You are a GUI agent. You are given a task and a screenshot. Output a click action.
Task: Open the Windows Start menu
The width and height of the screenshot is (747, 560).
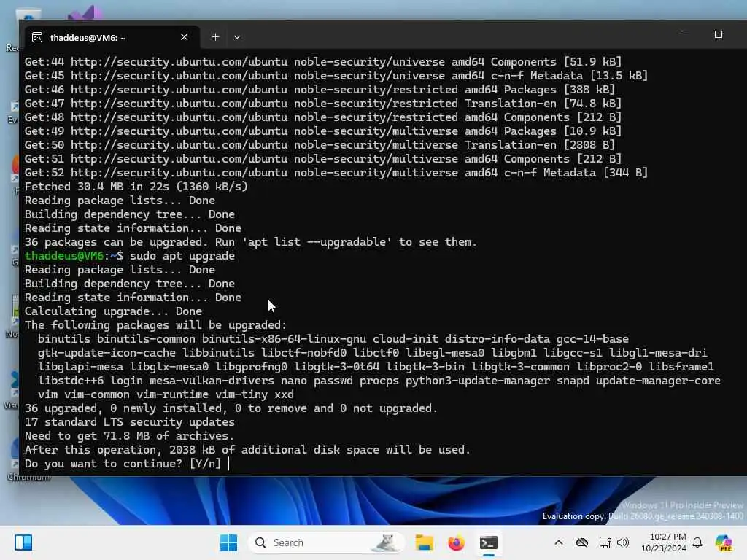click(x=228, y=542)
